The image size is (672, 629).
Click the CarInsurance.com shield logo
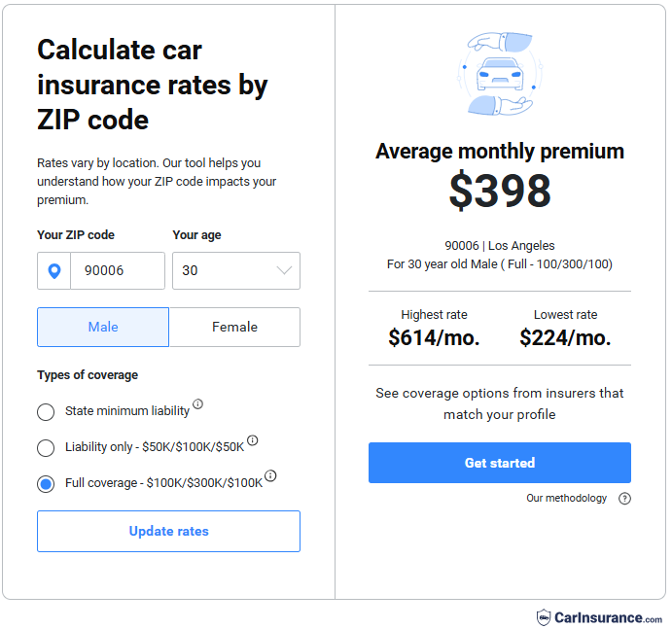[544, 617]
